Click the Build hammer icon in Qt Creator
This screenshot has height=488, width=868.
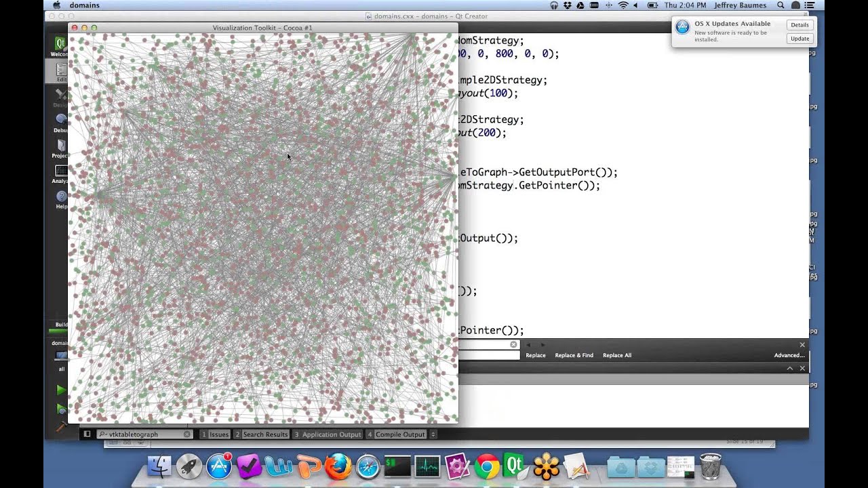click(x=61, y=428)
